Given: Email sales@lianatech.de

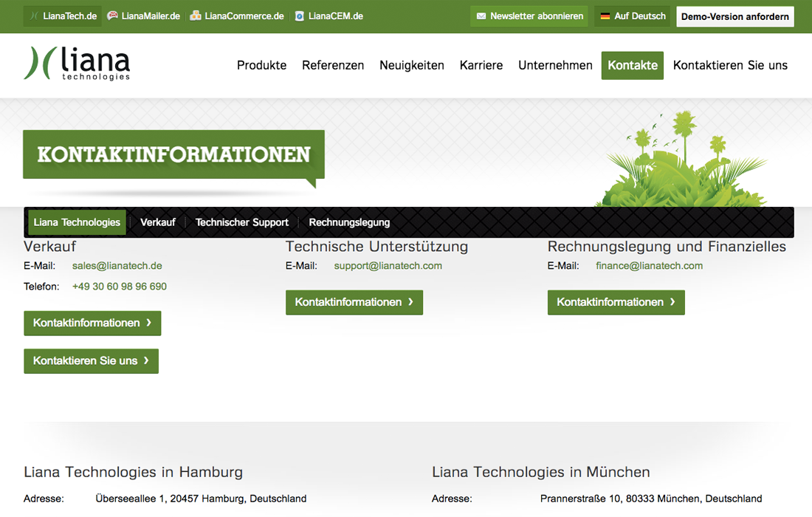Looking at the screenshot, I should tap(117, 266).
